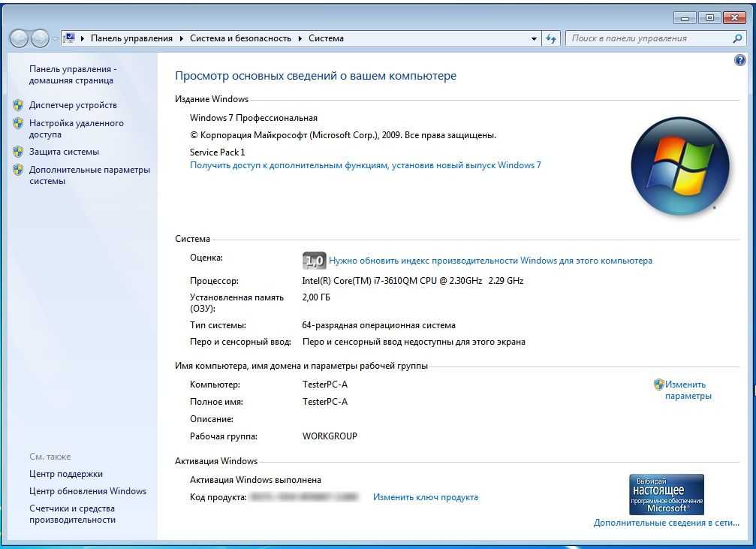Click 64-разрядная операционная система text

coord(379,325)
